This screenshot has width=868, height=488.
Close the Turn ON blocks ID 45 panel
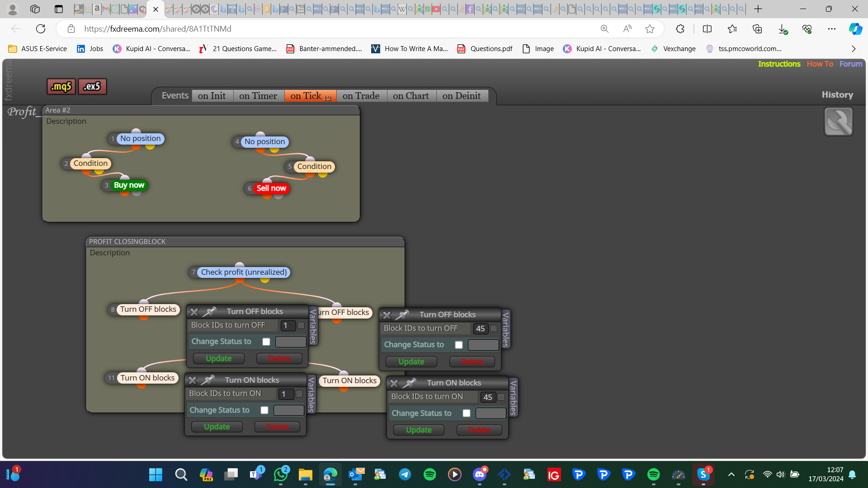pyautogui.click(x=394, y=383)
